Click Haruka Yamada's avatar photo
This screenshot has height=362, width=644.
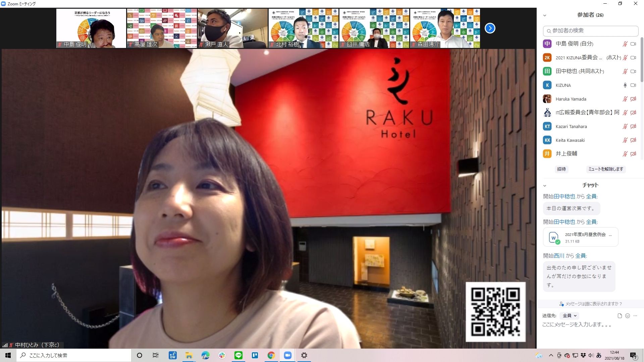tap(547, 99)
